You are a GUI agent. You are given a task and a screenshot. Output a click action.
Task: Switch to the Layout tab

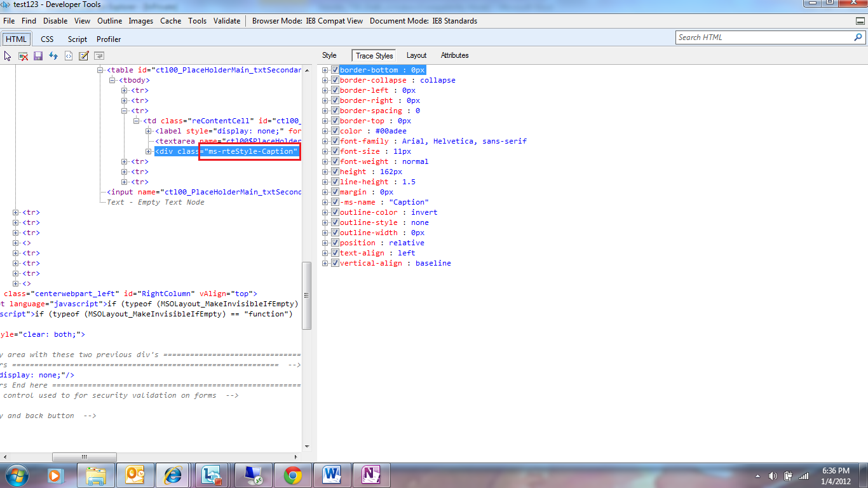(416, 55)
